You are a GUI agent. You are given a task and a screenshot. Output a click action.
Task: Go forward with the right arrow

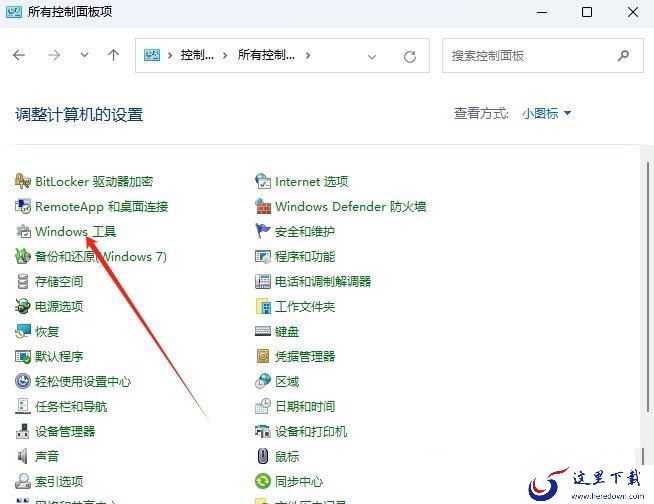click(54, 55)
